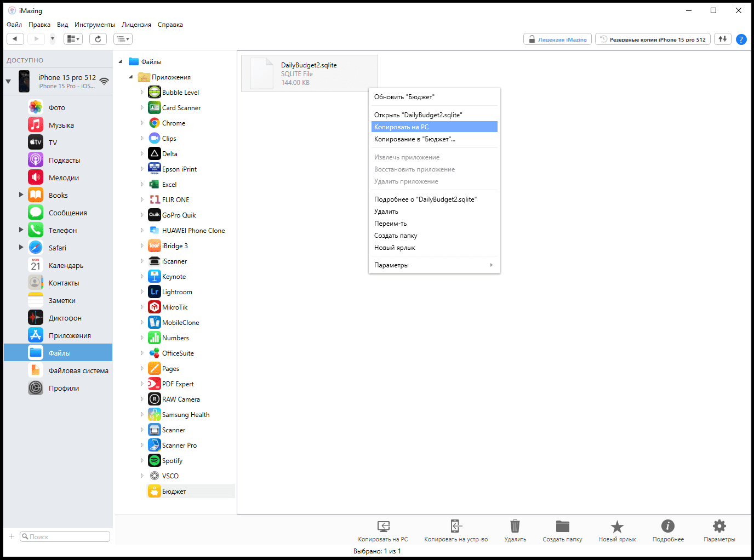This screenshot has height=560, width=754.
Task: Open the navigation history dropdown arrow
Action: 53,39
